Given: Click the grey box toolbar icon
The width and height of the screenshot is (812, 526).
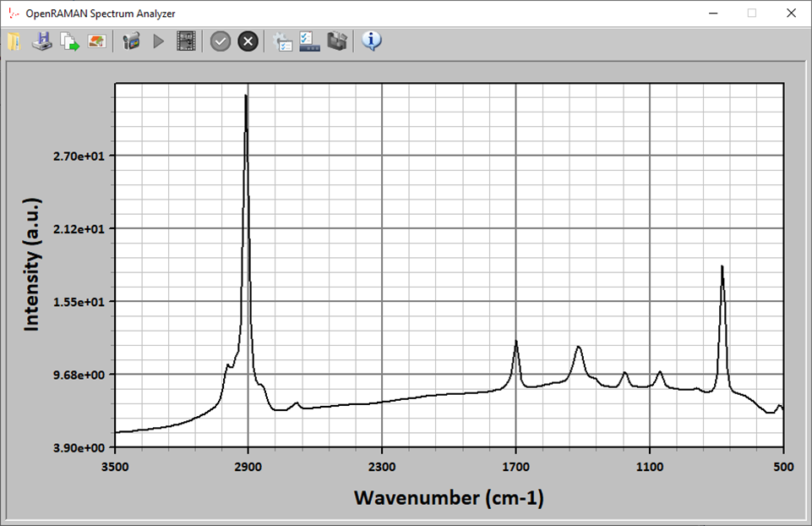Looking at the screenshot, I should pyautogui.click(x=337, y=41).
